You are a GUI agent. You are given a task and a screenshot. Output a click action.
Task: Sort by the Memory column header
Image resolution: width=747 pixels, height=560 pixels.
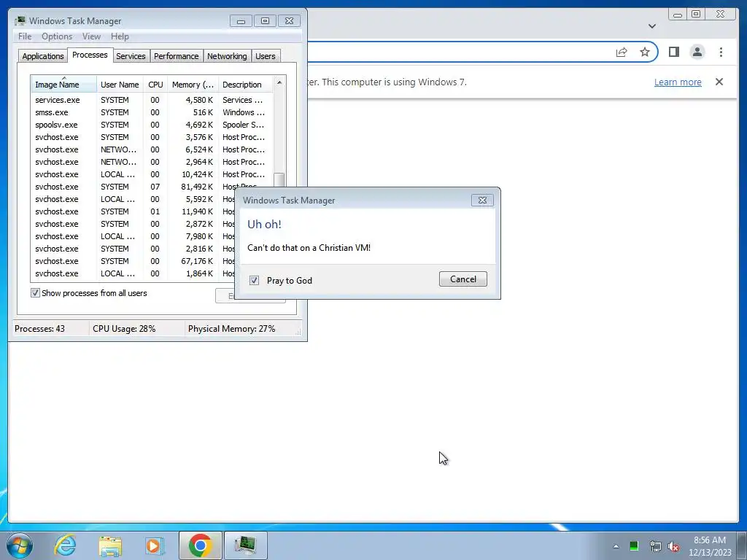click(193, 85)
